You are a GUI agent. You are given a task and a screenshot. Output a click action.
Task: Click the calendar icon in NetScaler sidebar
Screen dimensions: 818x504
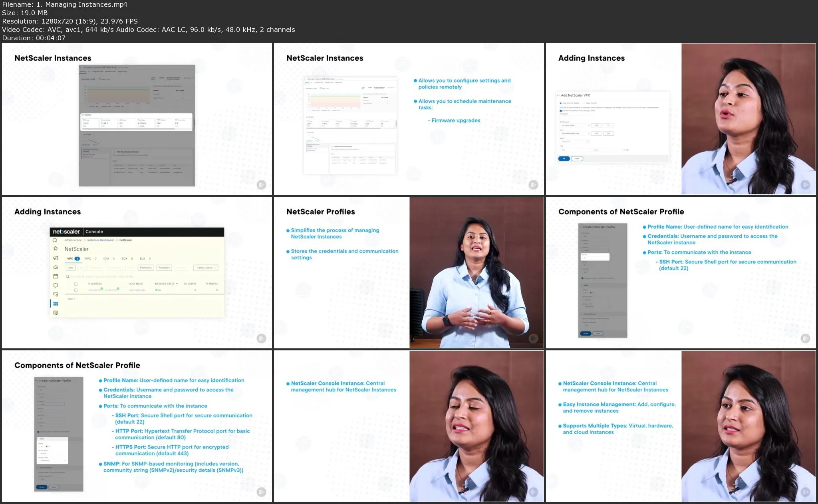[56, 276]
